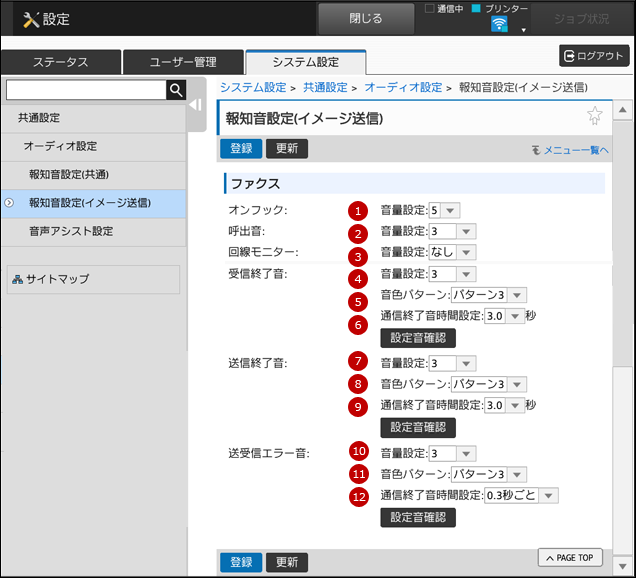
Task: Click the ログアウト button
Action: pyautogui.click(x=594, y=56)
